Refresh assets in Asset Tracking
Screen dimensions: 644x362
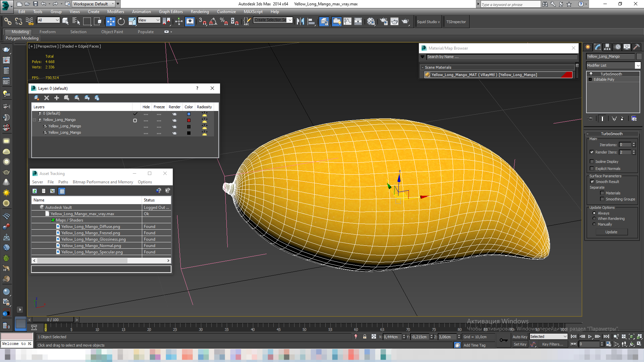click(35, 191)
